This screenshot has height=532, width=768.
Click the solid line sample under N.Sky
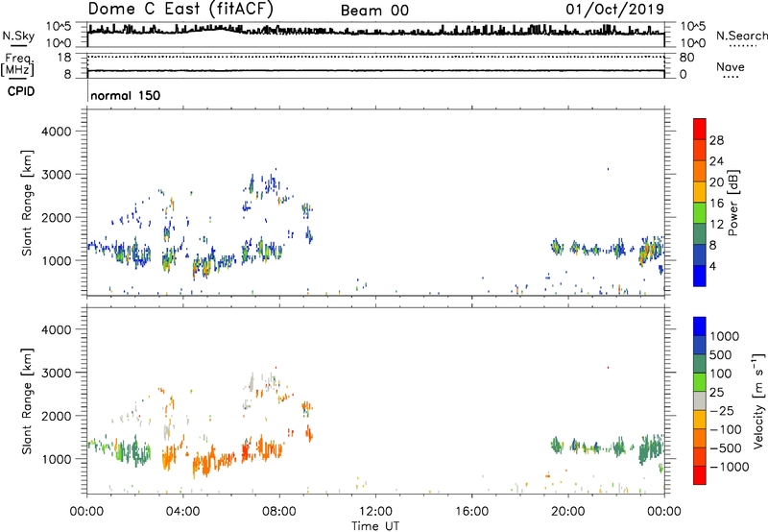pyautogui.click(x=18, y=46)
